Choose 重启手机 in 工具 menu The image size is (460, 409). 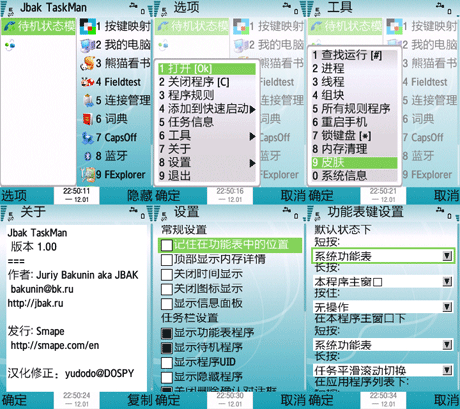[354, 122]
